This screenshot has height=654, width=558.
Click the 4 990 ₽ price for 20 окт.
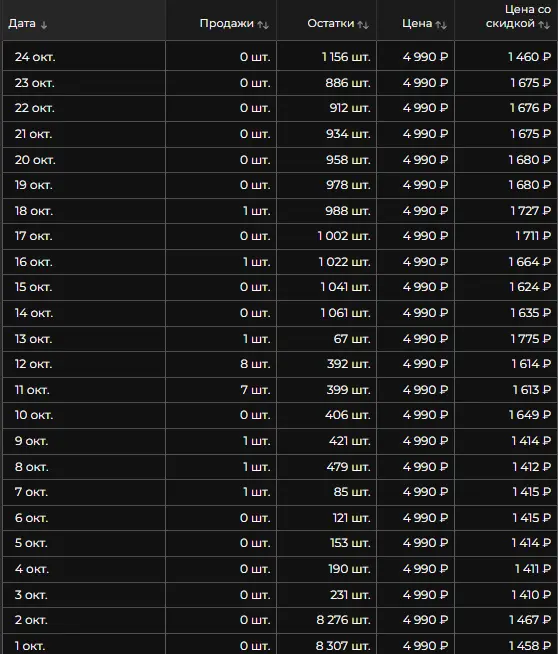pos(425,160)
